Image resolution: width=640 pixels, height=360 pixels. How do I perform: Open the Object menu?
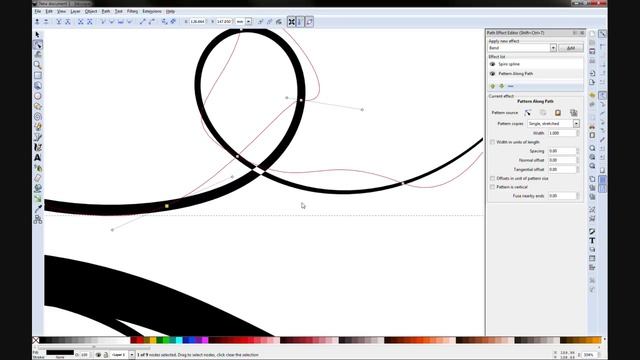click(91, 11)
